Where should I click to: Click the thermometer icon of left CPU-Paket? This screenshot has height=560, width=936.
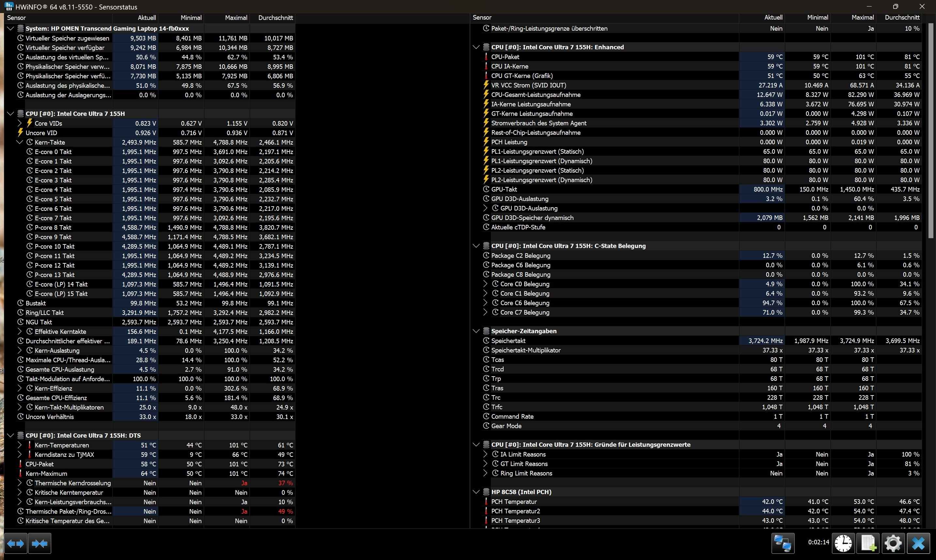pyautogui.click(x=20, y=464)
